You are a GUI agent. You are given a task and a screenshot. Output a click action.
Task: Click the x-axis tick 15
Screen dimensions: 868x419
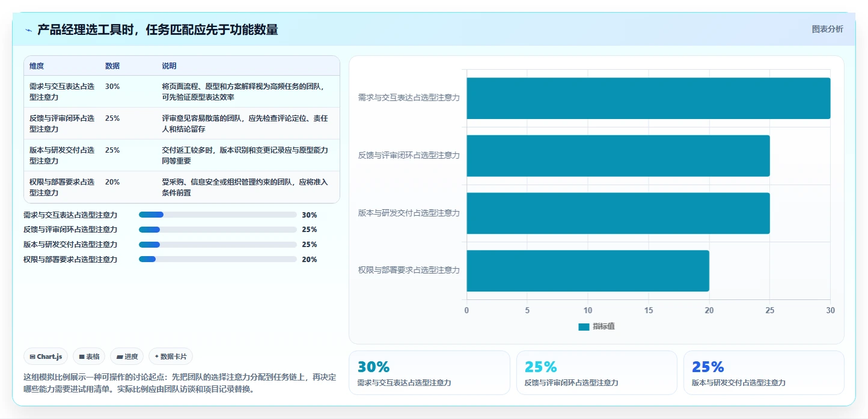click(649, 310)
